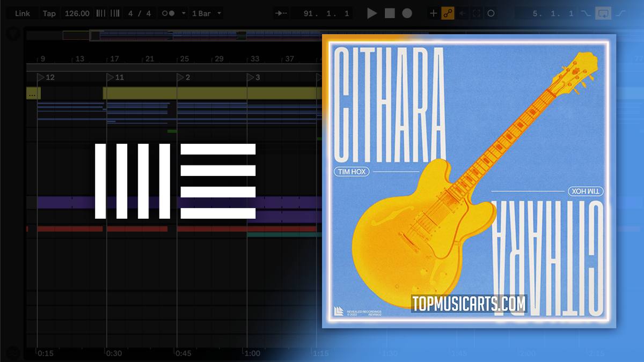The width and height of the screenshot is (644, 362).
Task: Enable Link synchronization
Action: [x=23, y=13]
